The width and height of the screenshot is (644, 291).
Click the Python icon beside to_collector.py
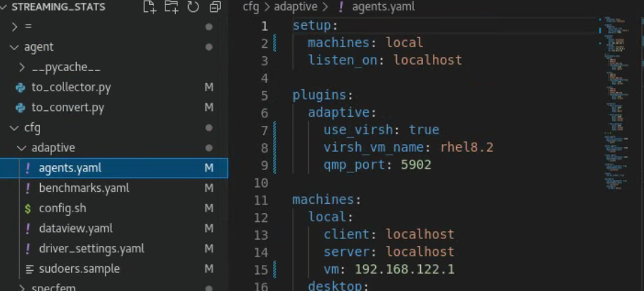coord(20,87)
